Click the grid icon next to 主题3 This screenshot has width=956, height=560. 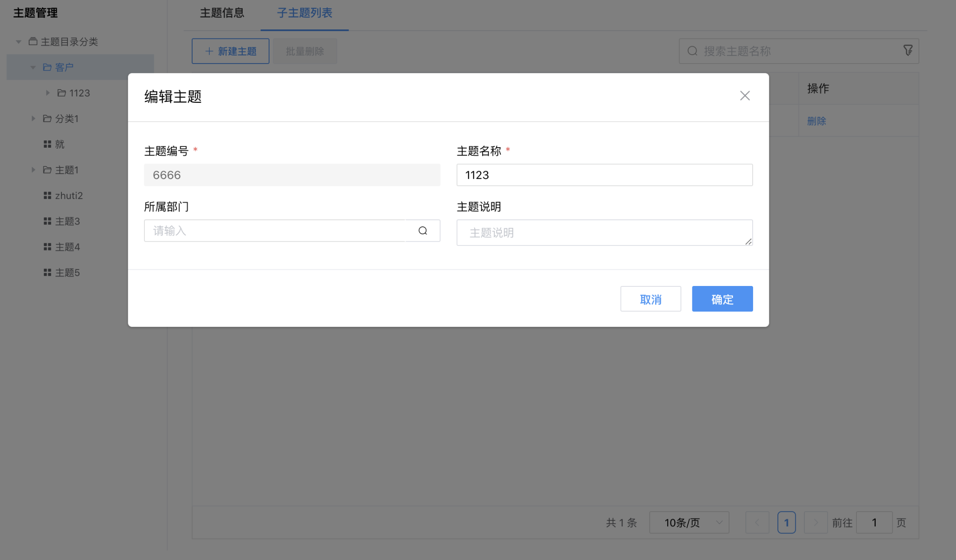(47, 221)
